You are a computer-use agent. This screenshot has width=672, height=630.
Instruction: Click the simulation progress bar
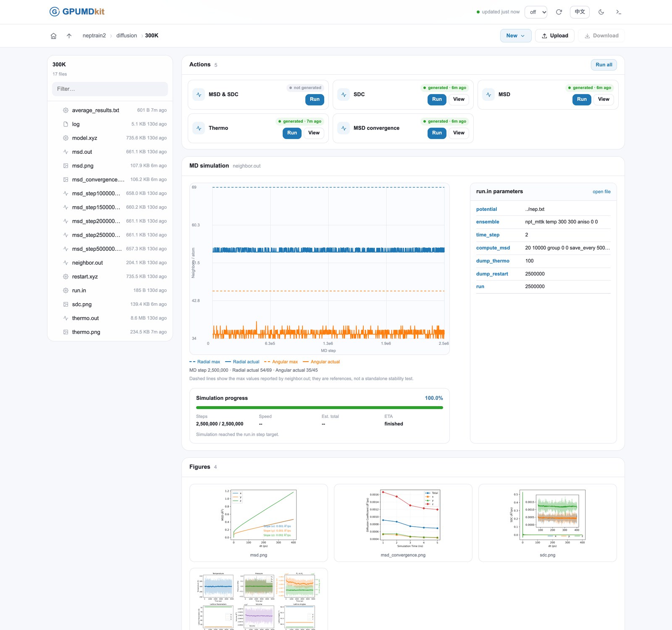click(320, 408)
